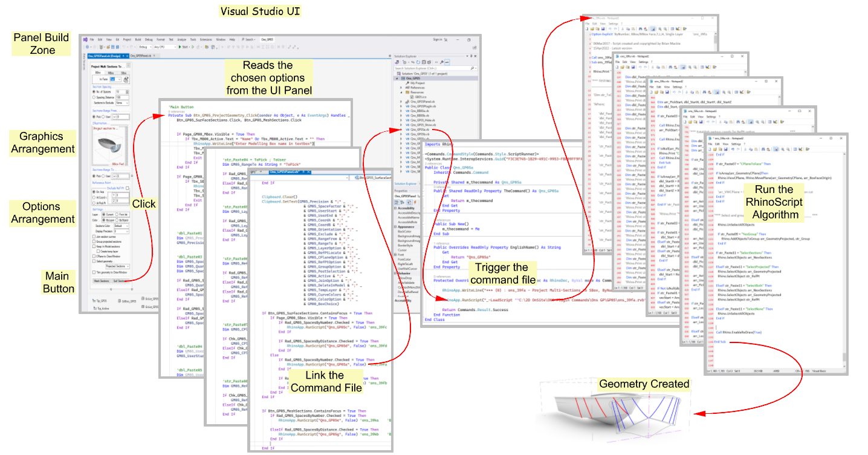Choose Layer 'From list' radio button
The height and width of the screenshot is (455, 868).
click(x=117, y=214)
